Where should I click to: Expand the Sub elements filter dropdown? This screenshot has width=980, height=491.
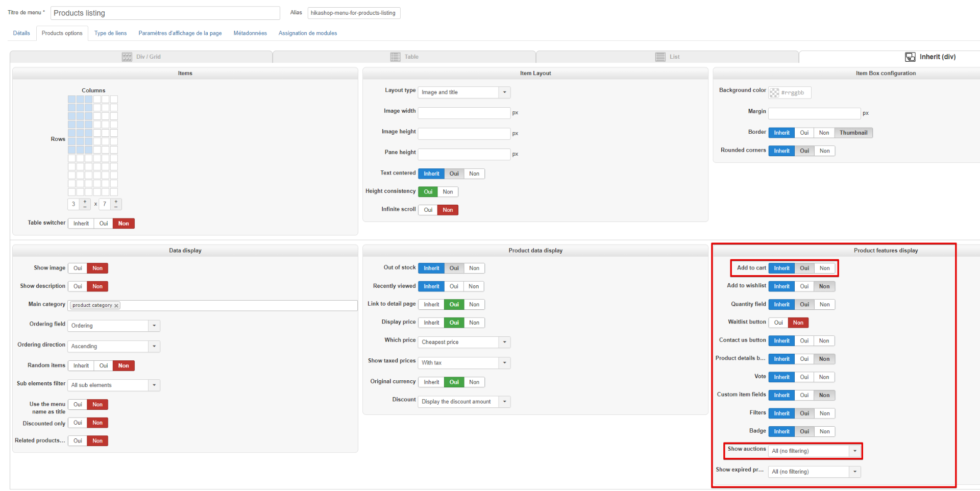pyautogui.click(x=114, y=385)
